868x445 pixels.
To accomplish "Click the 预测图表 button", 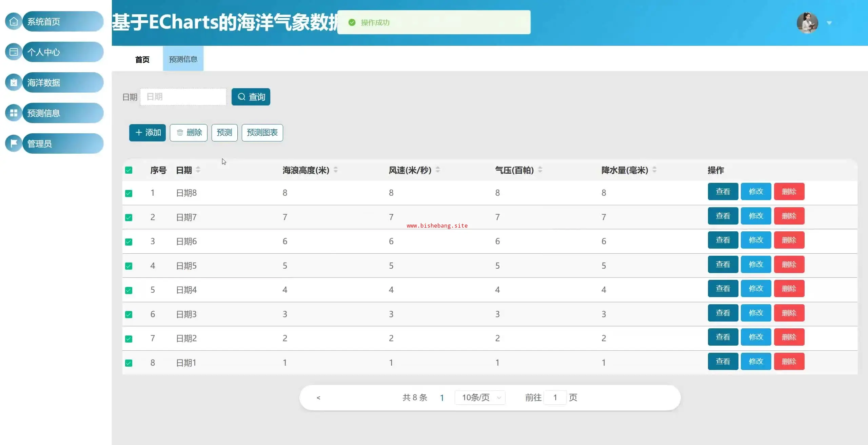I will pos(262,133).
